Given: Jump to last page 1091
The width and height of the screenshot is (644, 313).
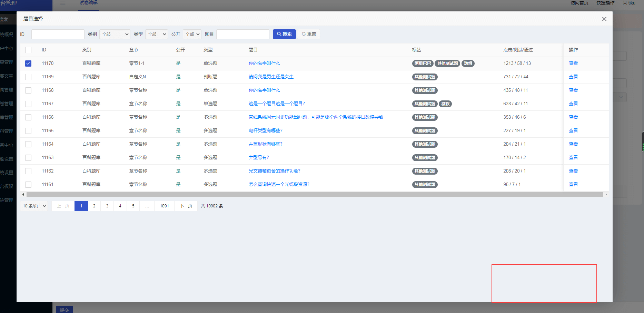Looking at the screenshot, I should pos(165,206).
